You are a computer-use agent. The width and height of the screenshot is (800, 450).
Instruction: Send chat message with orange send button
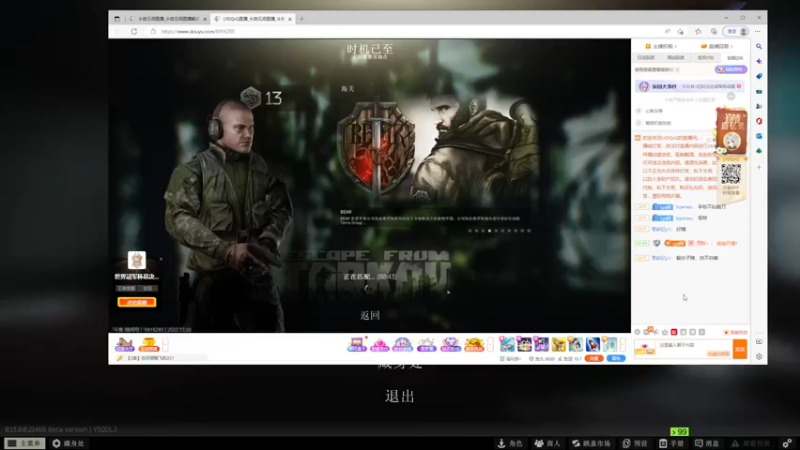[740, 349]
